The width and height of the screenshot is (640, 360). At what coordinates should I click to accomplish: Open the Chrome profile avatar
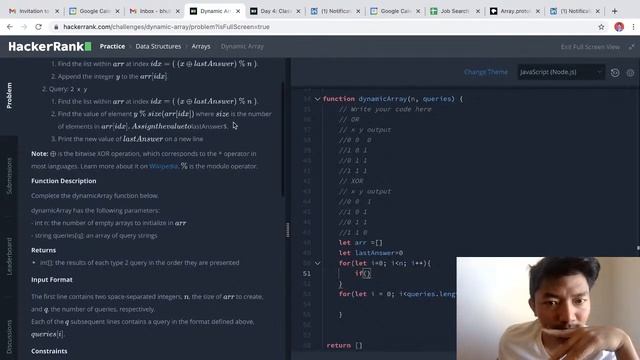[619, 27]
